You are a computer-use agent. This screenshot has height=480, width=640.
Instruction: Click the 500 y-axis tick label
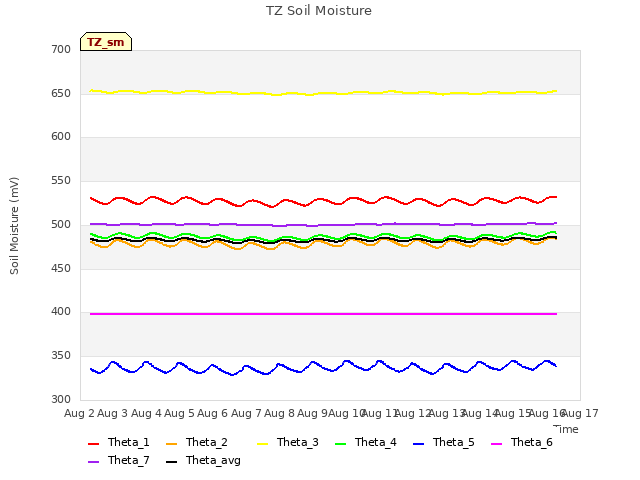pos(61,224)
